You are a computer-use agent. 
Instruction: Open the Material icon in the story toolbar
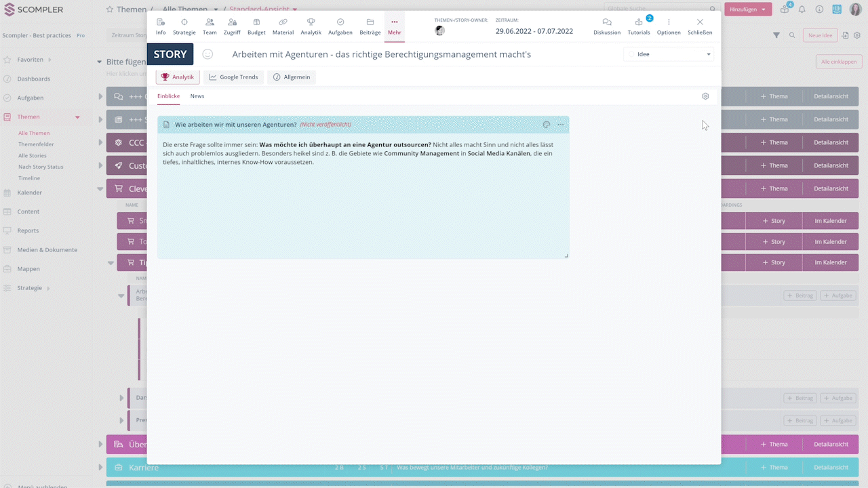(x=283, y=27)
